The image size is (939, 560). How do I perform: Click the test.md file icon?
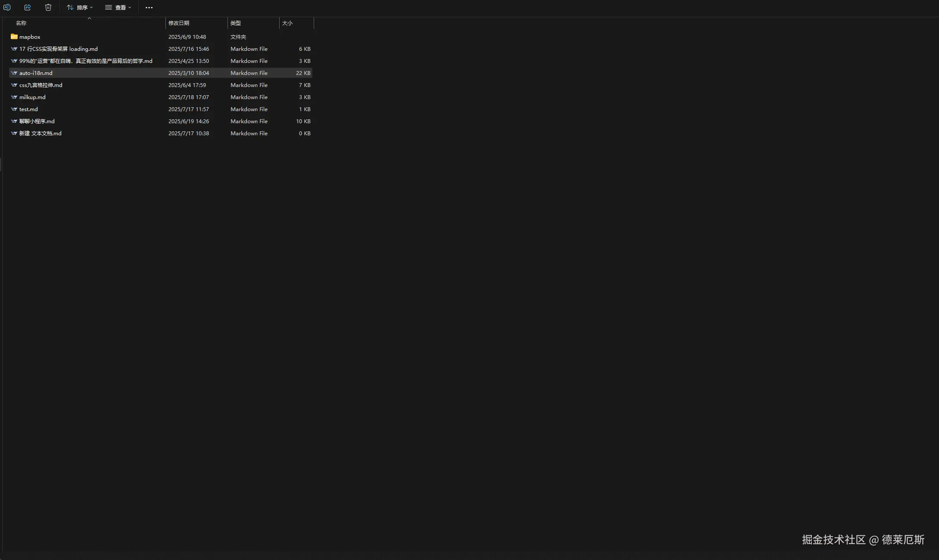(14, 109)
